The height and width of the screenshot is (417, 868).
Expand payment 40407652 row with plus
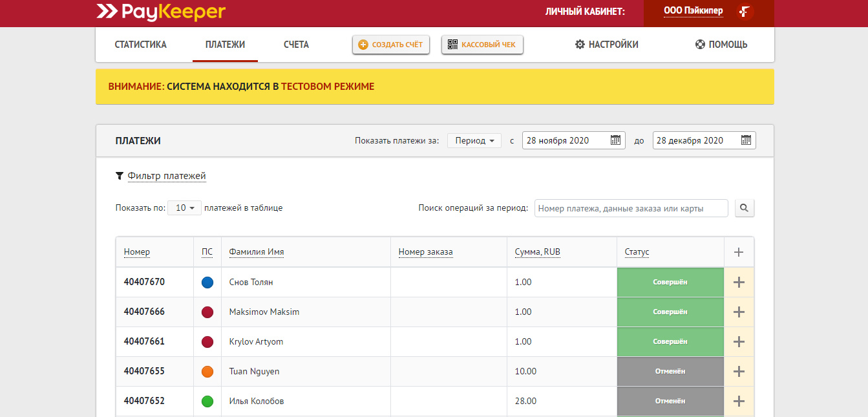click(739, 401)
